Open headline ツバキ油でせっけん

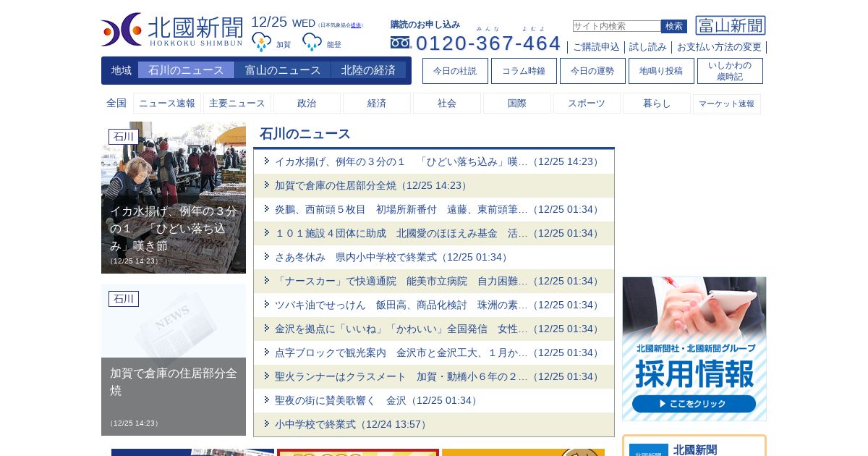434,305
